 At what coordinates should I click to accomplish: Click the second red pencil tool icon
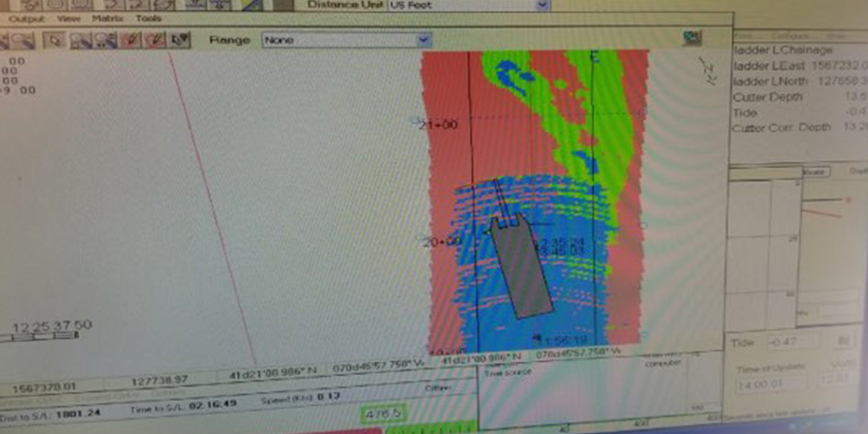[155, 40]
